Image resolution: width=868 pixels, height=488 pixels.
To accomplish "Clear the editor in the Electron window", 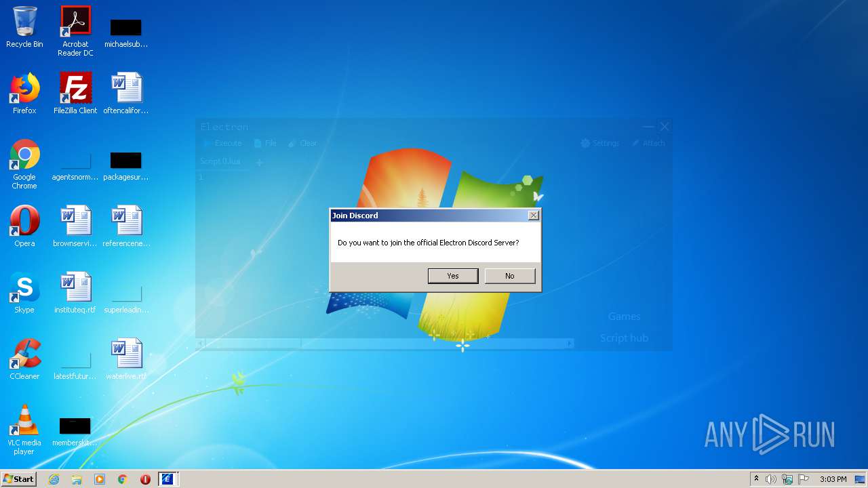I will 302,143.
